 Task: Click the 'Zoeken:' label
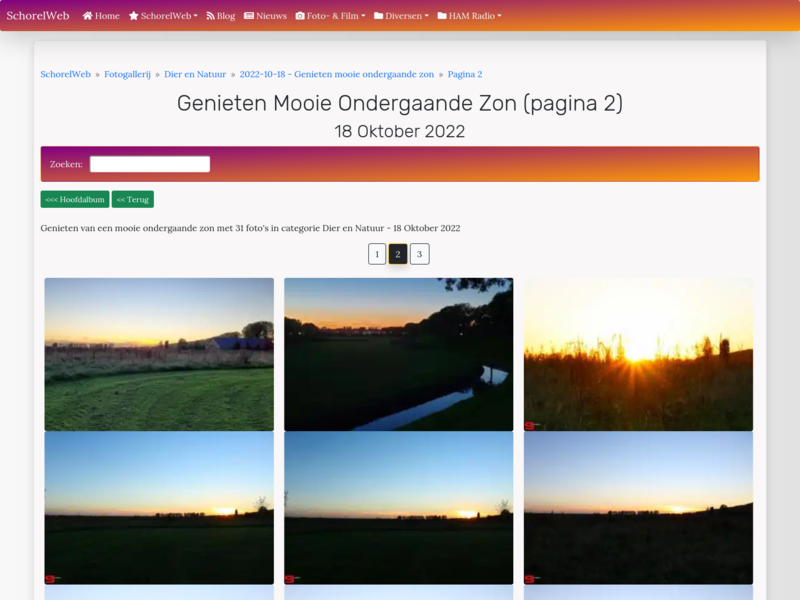click(66, 164)
